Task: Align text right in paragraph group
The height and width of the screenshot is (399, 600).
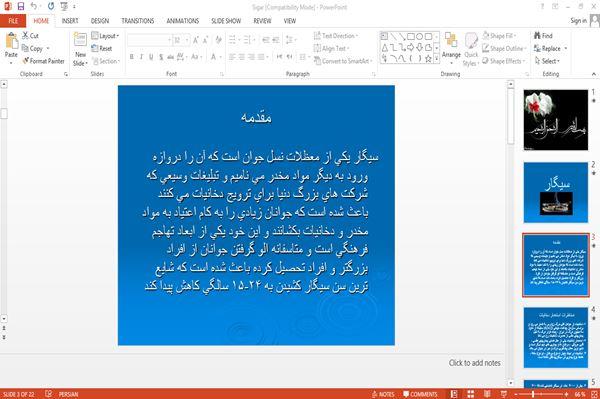Action: [251, 57]
